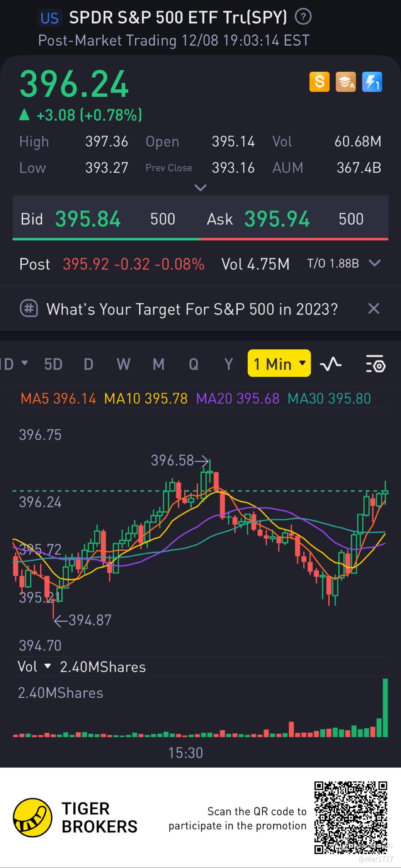Tap the MA30 395.80 indicator label
This screenshot has height=868, width=401.
(329, 398)
